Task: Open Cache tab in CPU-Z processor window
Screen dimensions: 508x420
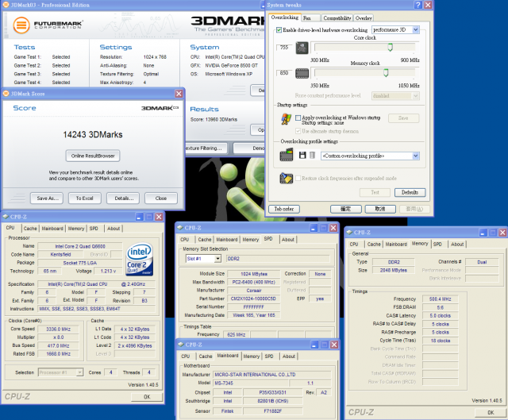Action: coord(30,229)
